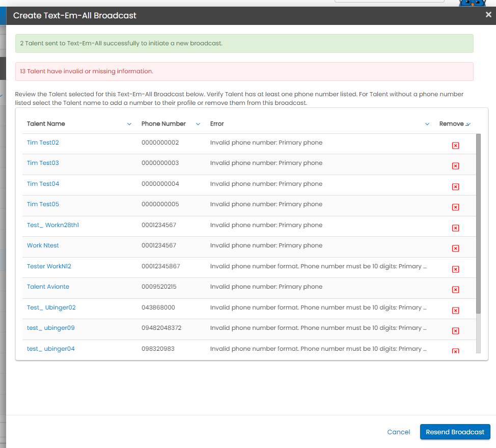Remove Tim Test05 from the broadcast

[455, 207]
